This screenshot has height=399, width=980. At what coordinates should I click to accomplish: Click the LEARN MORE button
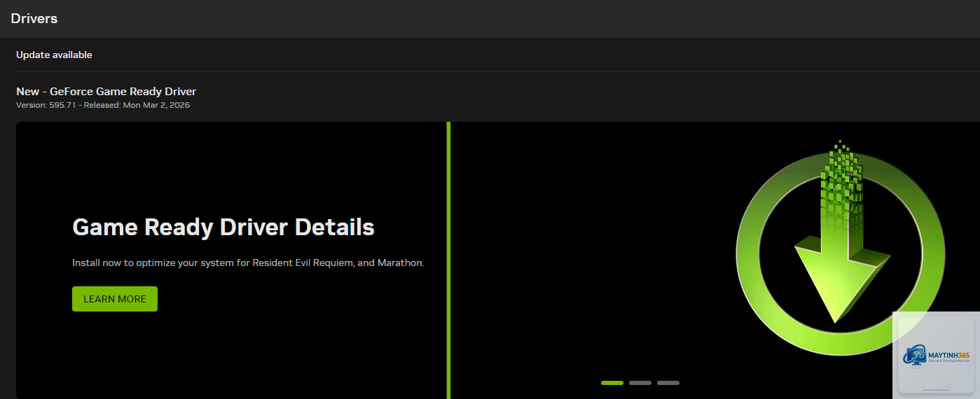pyautogui.click(x=115, y=299)
